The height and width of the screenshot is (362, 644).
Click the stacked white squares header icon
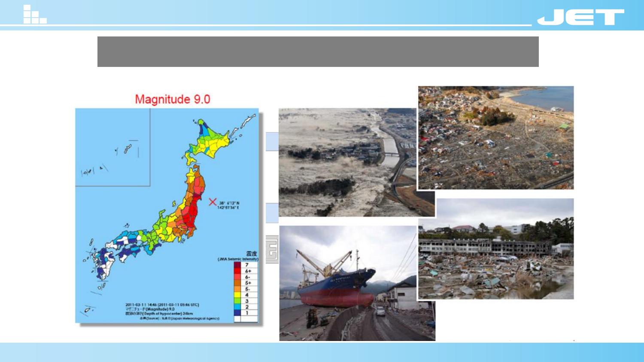tap(35, 14)
